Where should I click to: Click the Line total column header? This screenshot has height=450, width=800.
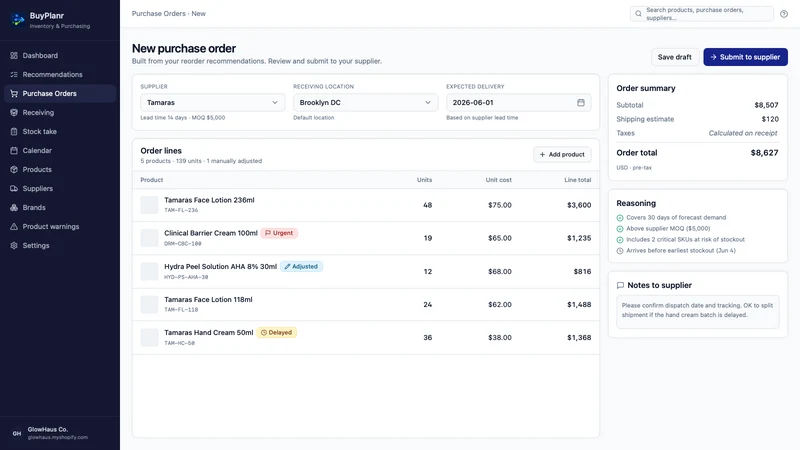[x=578, y=180]
